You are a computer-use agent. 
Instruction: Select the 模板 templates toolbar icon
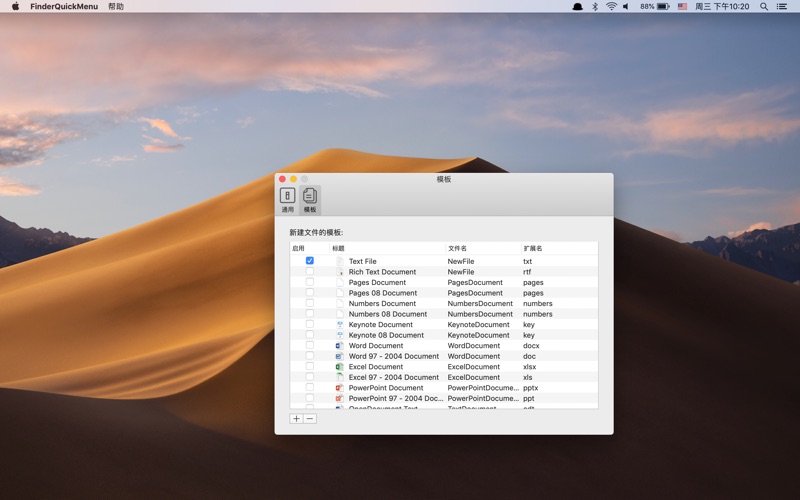tap(310, 199)
